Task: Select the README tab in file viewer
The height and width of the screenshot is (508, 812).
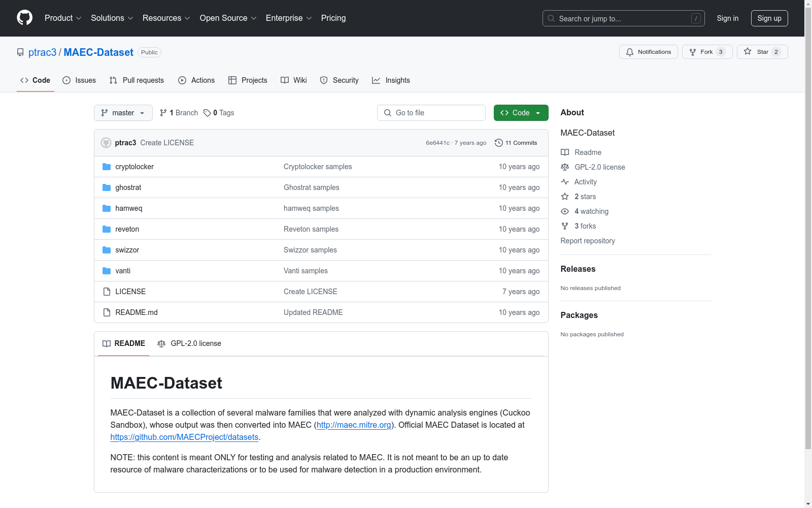Action: click(x=124, y=343)
